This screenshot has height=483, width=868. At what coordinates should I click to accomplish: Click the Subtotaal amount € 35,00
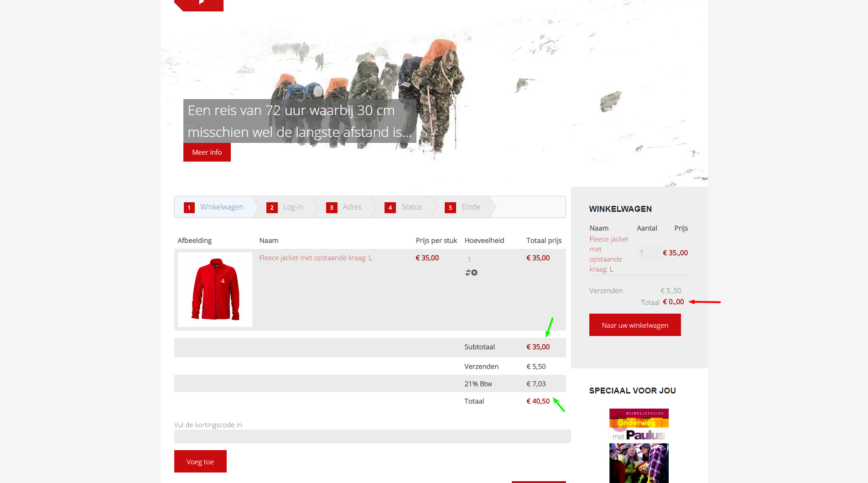click(x=538, y=347)
